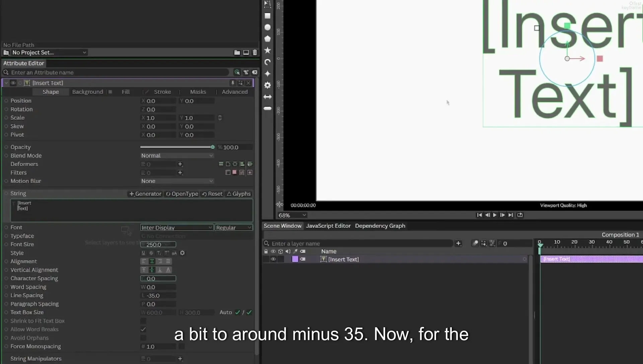Click the sliders icon in the Scene Window toolbar
The height and width of the screenshot is (364, 643).
(x=492, y=243)
